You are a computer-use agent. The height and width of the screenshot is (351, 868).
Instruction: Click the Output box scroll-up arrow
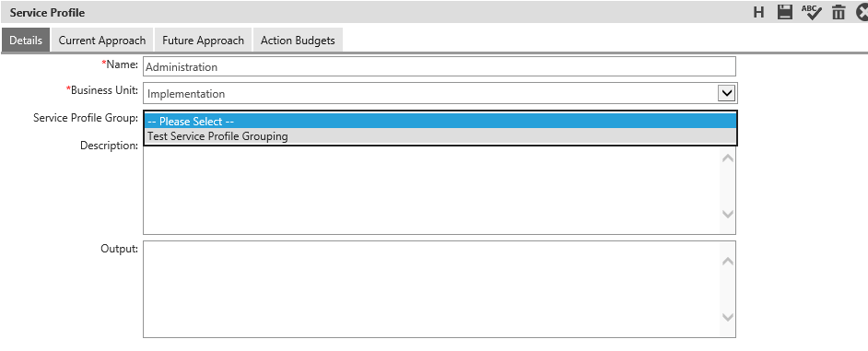click(728, 262)
